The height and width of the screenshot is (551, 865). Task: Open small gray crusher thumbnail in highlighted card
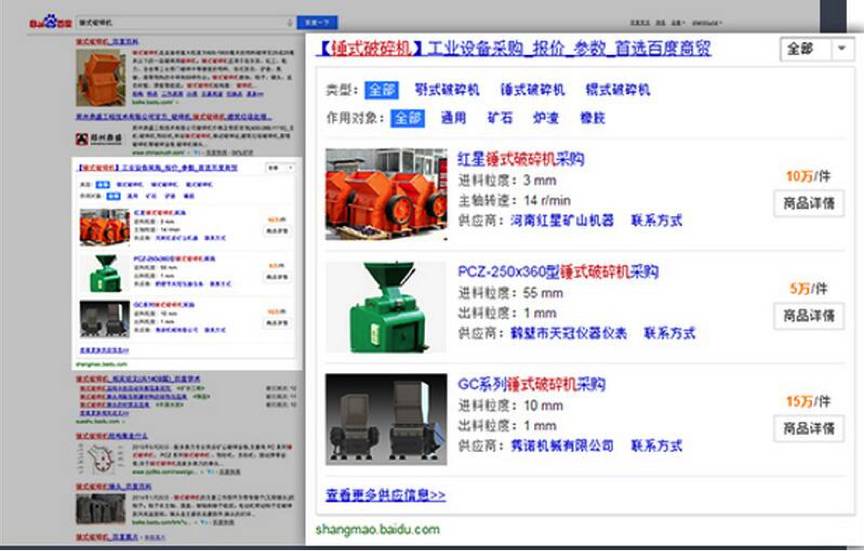[x=105, y=319]
